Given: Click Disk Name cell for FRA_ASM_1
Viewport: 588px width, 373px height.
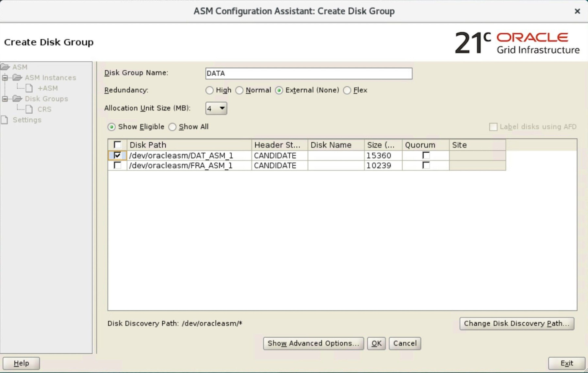Looking at the screenshot, I should coord(336,165).
